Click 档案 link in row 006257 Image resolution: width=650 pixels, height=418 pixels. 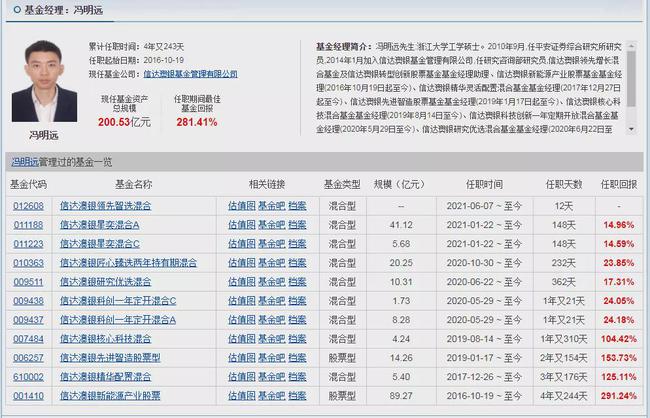coord(297,358)
